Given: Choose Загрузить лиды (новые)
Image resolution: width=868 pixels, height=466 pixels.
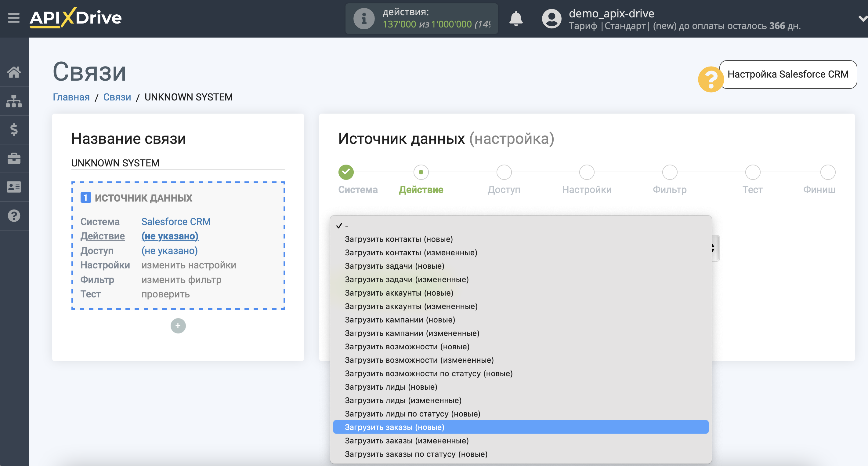Looking at the screenshot, I should [521, 387].
